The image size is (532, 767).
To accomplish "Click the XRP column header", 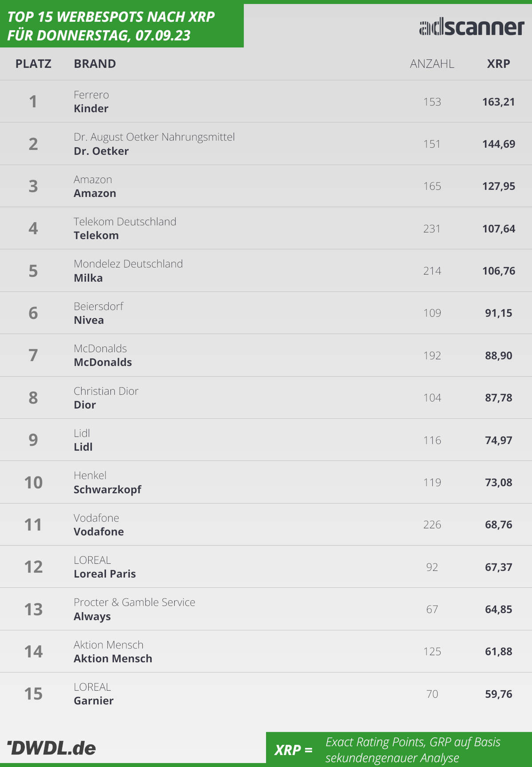I will click(498, 64).
